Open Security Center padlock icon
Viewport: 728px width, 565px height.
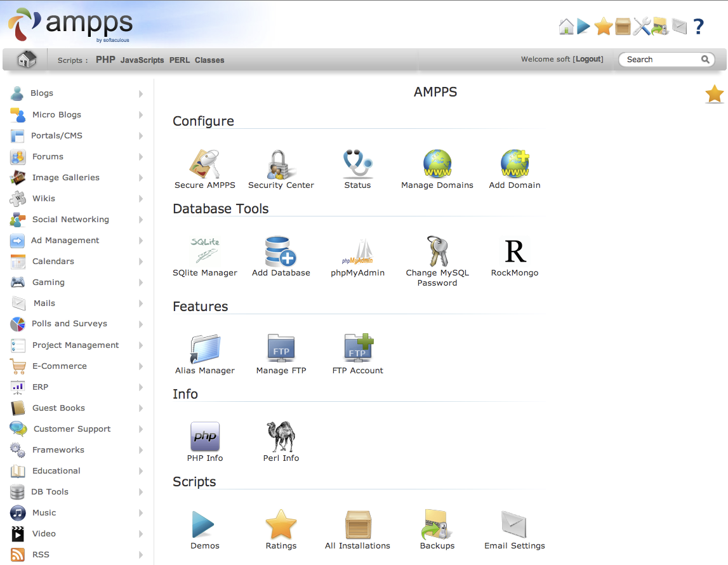click(x=281, y=164)
